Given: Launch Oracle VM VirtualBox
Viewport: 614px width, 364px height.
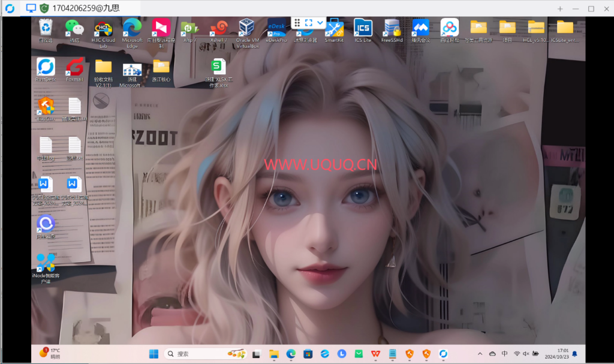Looking at the screenshot, I should pos(247,28).
